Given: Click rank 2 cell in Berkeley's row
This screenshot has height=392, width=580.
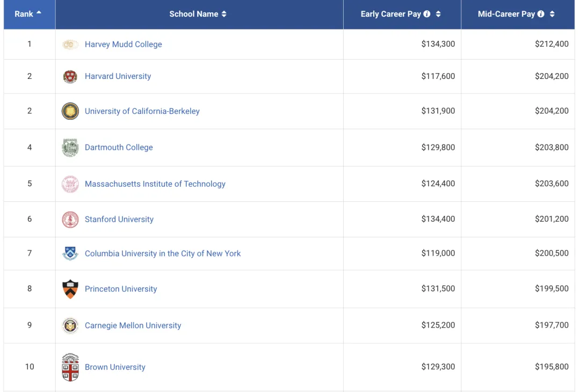Looking at the screenshot, I should tap(30, 111).
